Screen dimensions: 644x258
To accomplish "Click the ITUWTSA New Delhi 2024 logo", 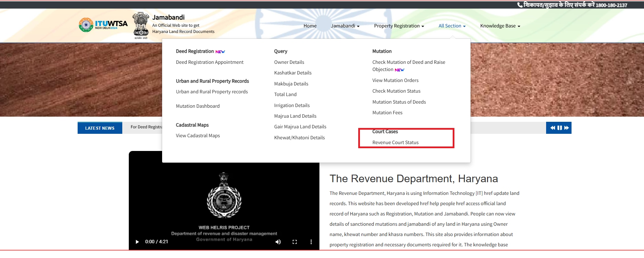I will (x=103, y=25).
